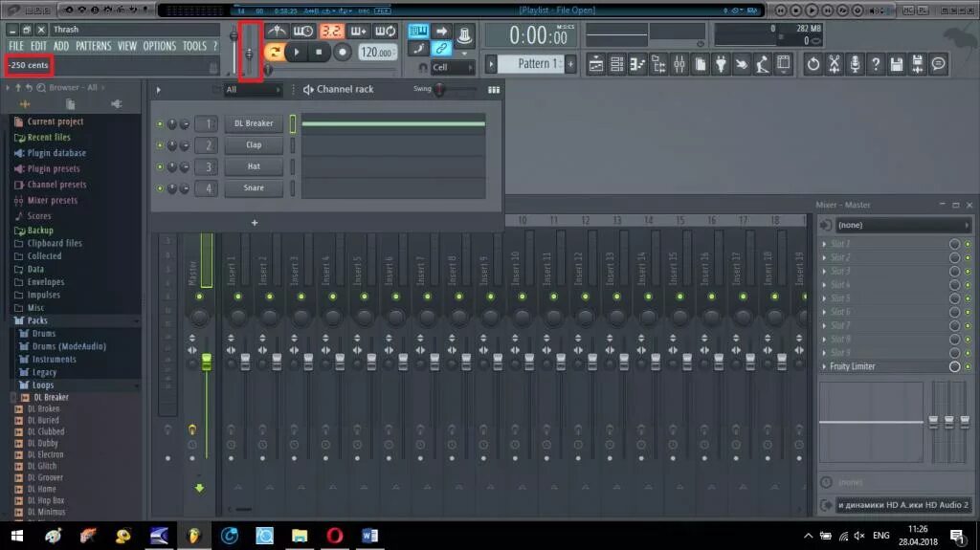Click the main volume slider
This screenshot has height=550, width=980.
click(234, 36)
